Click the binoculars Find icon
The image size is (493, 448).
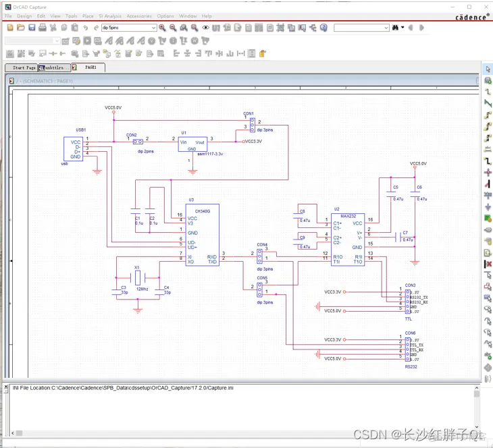(x=395, y=28)
